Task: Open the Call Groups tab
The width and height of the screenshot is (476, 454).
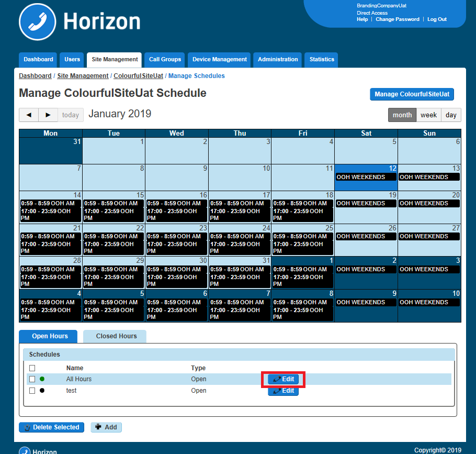Action: (x=165, y=60)
